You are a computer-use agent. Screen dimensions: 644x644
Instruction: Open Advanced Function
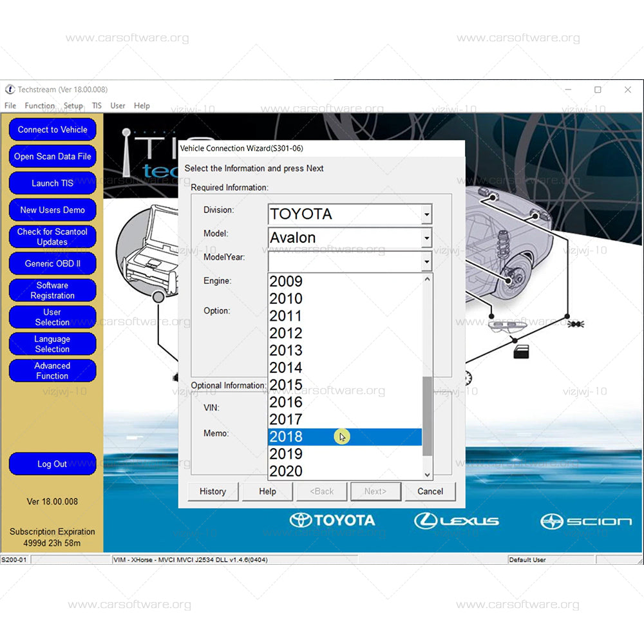[x=52, y=370]
